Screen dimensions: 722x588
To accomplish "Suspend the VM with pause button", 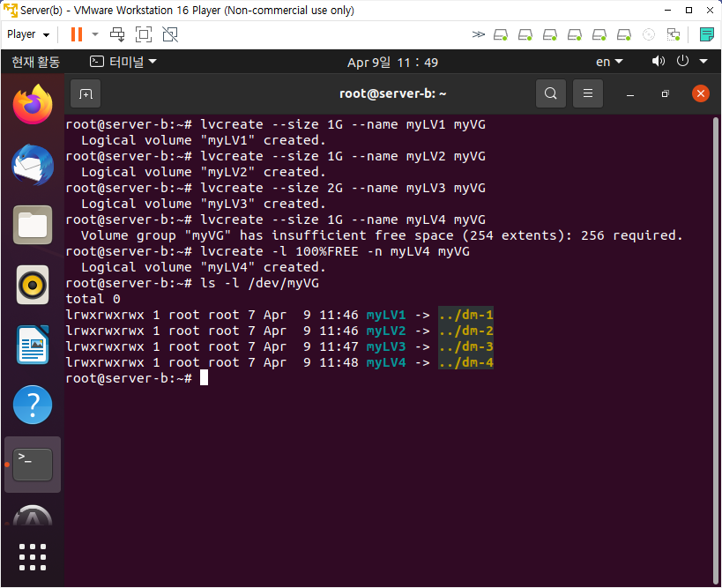I will [x=77, y=34].
